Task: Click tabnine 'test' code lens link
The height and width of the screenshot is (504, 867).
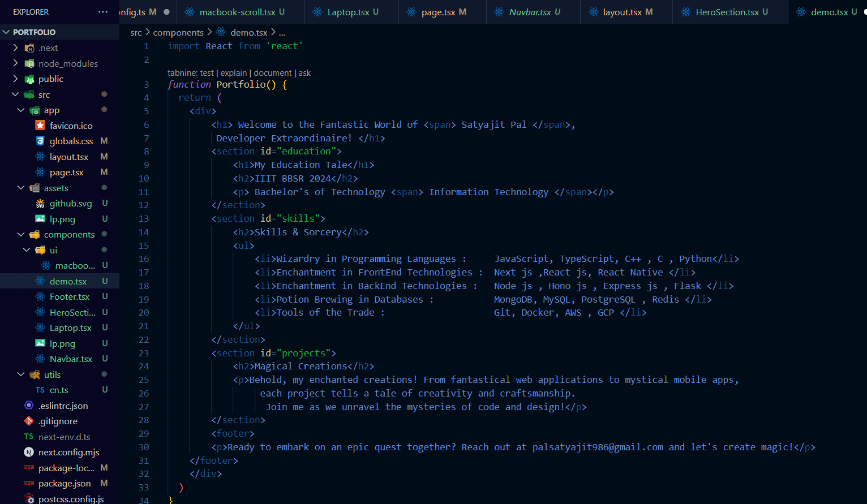Action: coord(207,73)
